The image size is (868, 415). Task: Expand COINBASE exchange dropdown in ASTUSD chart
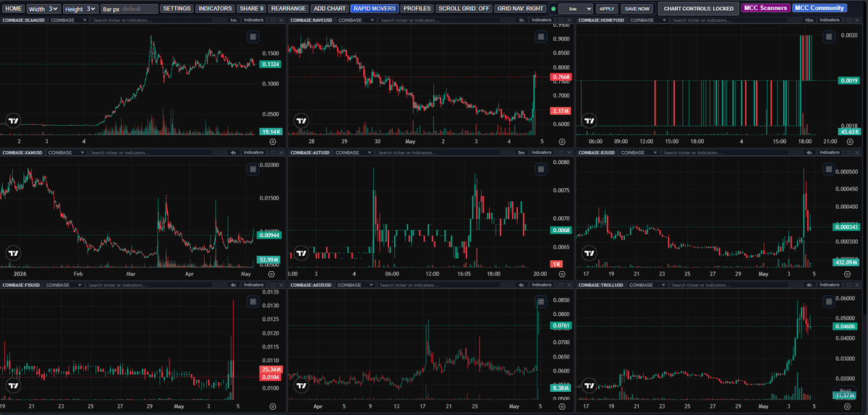pos(354,153)
